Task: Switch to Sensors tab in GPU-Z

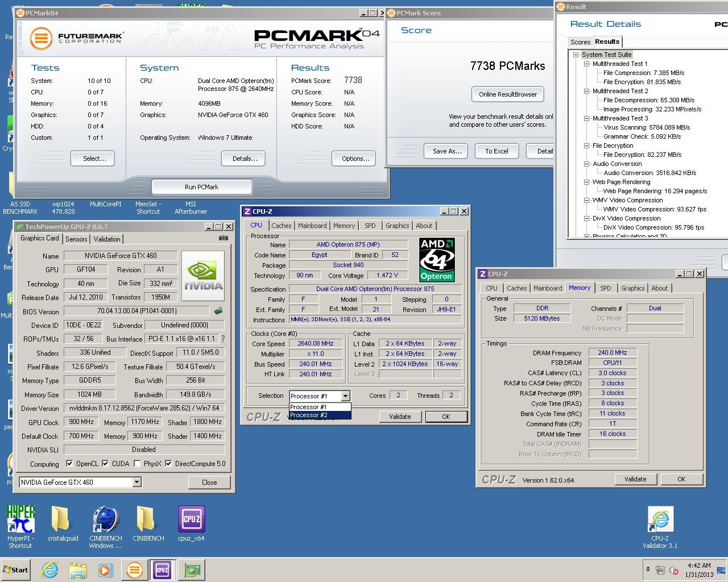Action: pyautogui.click(x=76, y=239)
